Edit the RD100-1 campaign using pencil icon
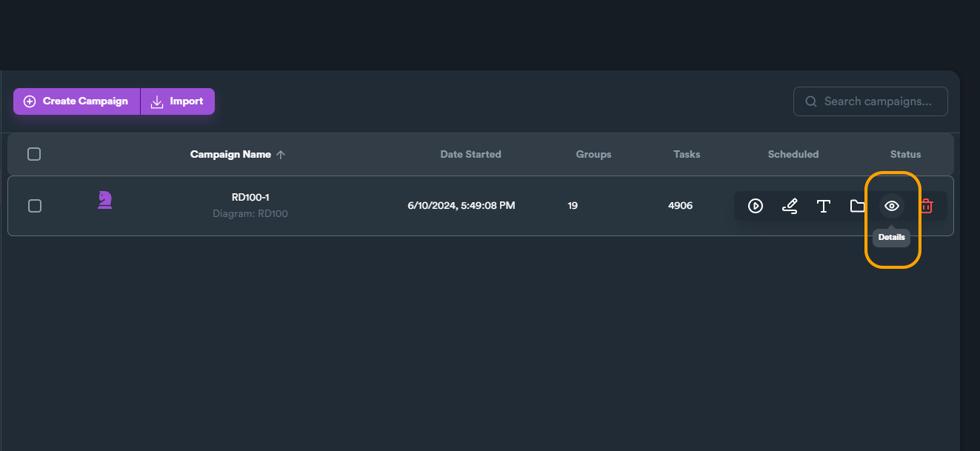The image size is (980, 451). coord(790,206)
